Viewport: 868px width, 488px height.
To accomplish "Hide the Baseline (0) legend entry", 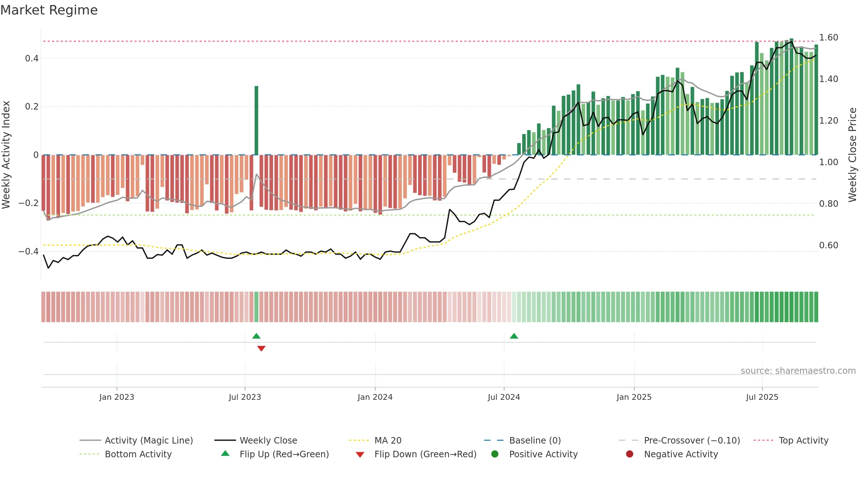I will [522, 440].
